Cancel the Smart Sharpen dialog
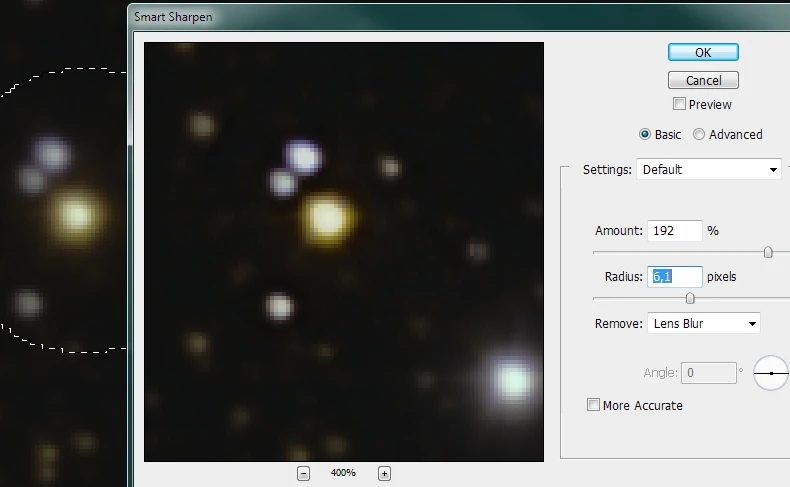790x487 pixels. [x=703, y=80]
